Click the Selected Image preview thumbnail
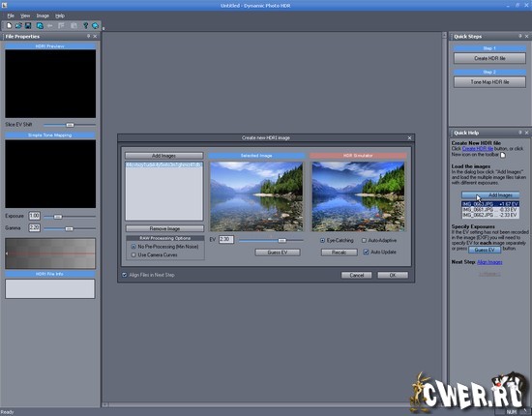The width and height of the screenshot is (532, 416). coord(256,196)
